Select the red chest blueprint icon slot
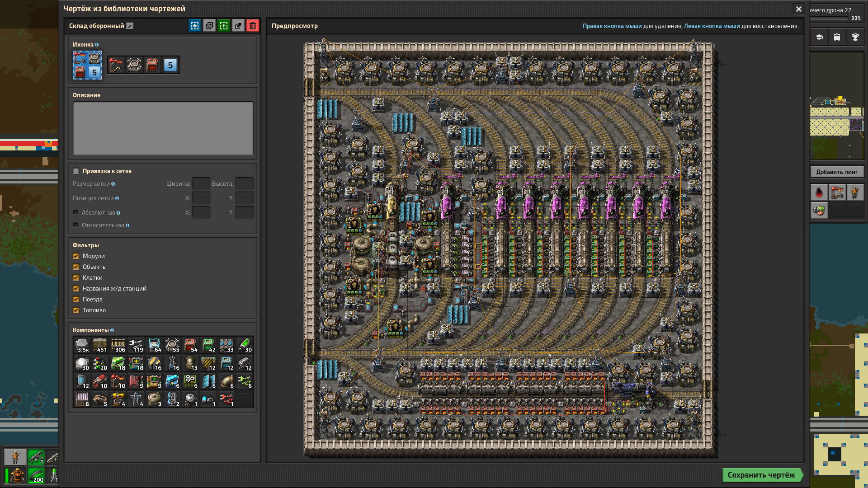 [x=152, y=65]
